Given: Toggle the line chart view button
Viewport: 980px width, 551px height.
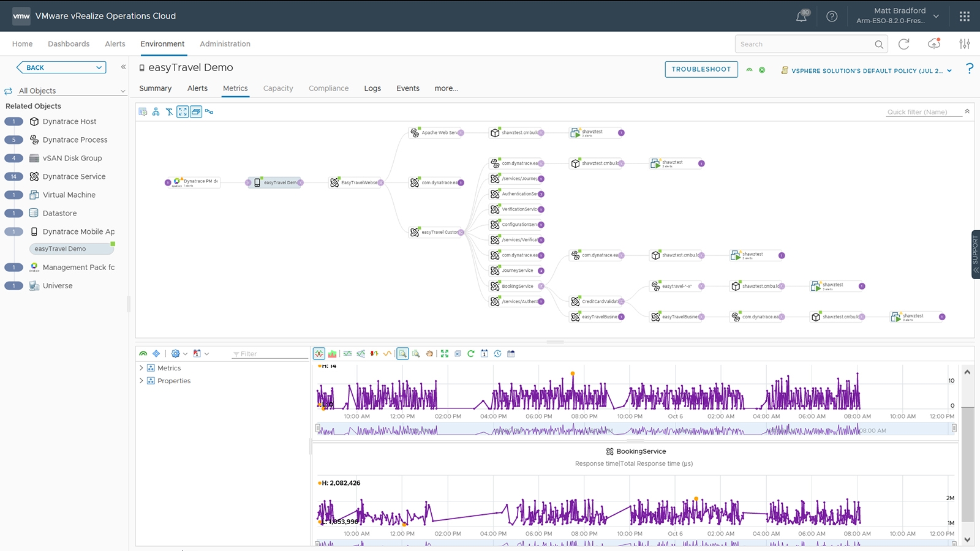Looking at the screenshot, I should point(319,353).
